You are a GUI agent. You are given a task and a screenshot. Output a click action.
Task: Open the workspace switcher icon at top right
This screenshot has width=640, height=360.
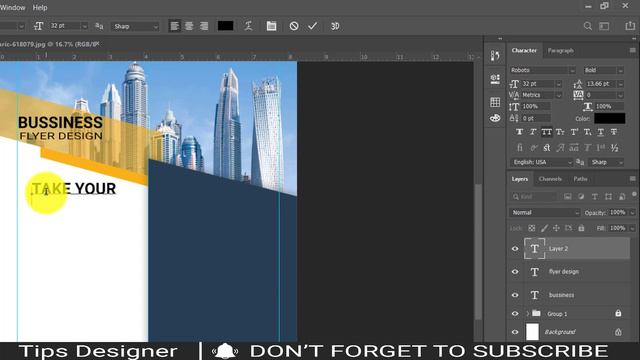604,26
